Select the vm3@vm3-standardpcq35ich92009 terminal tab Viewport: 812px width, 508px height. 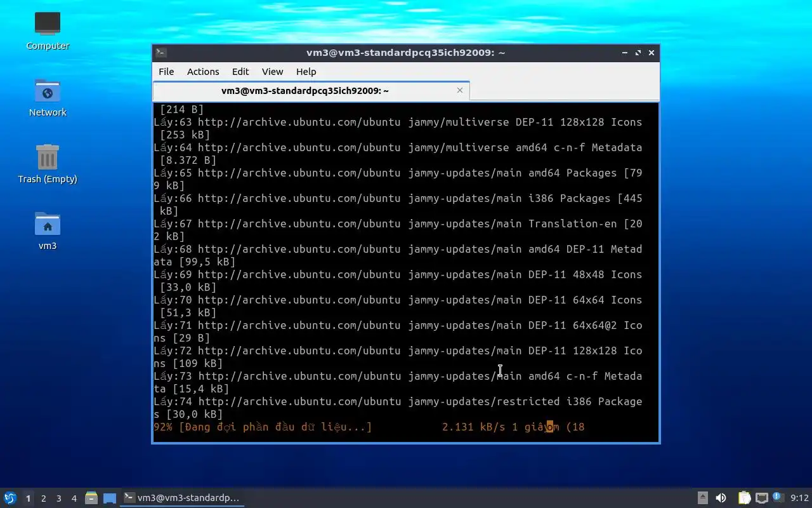tap(311, 91)
